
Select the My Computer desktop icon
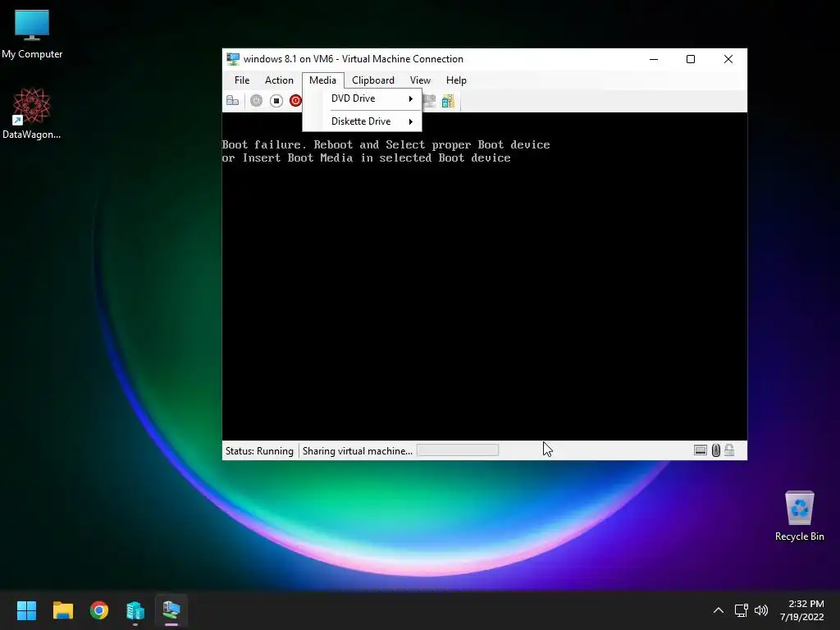(32, 34)
